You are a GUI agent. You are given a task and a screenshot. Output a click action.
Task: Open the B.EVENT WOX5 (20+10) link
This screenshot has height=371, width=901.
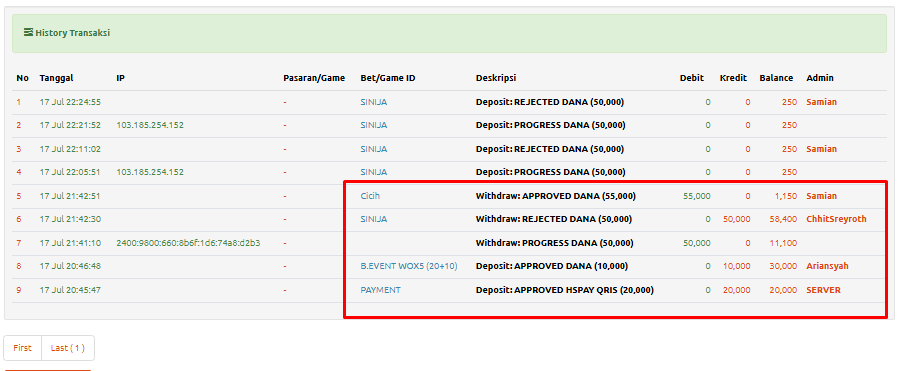click(409, 266)
